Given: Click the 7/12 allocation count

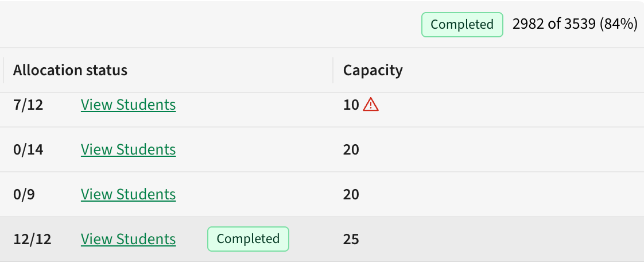Looking at the screenshot, I should [x=28, y=105].
